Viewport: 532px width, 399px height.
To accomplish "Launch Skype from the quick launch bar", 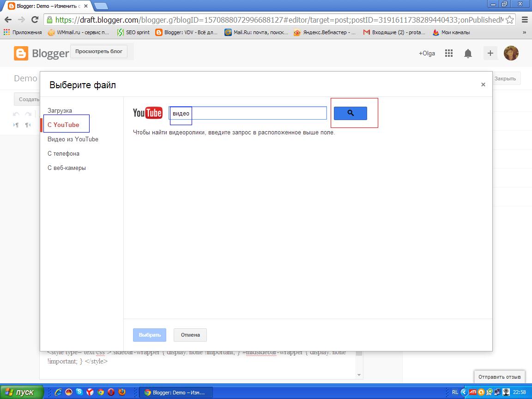I will click(x=79, y=392).
